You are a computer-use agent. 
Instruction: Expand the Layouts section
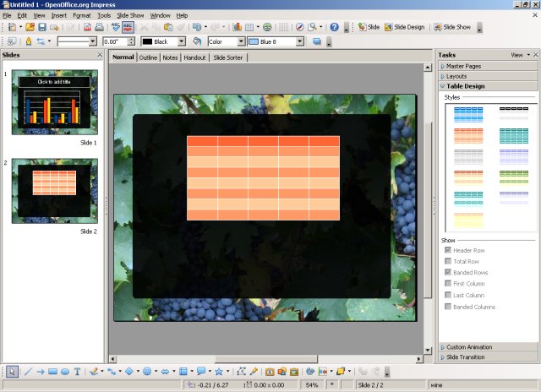488,76
